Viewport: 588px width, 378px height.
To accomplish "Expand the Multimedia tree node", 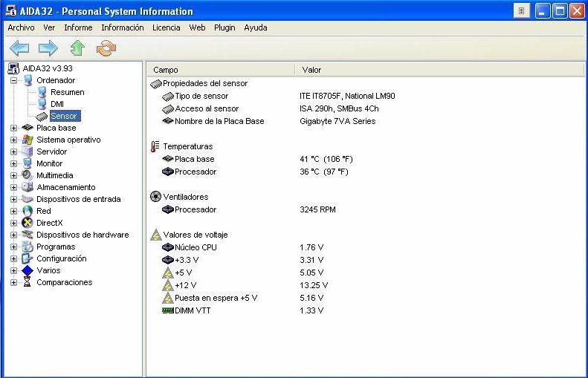I will pyautogui.click(x=14, y=175).
